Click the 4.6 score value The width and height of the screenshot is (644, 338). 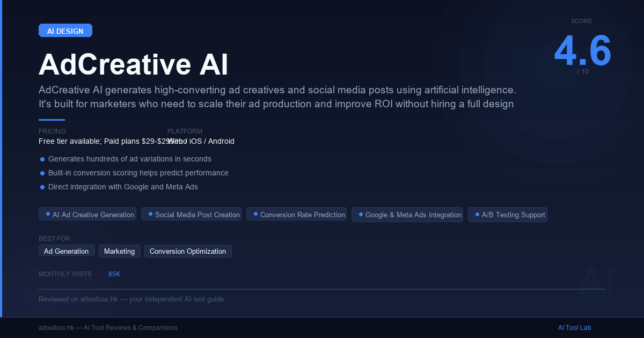pyautogui.click(x=582, y=51)
